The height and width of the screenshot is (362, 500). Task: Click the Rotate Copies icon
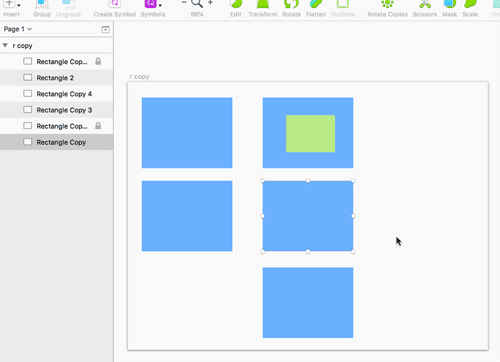coord(387,4)
